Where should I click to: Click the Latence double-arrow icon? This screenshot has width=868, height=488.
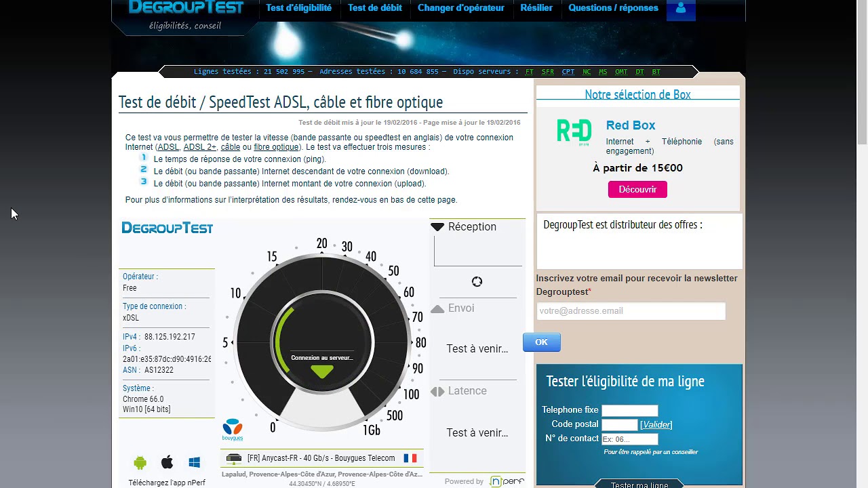tap(437, 391)
